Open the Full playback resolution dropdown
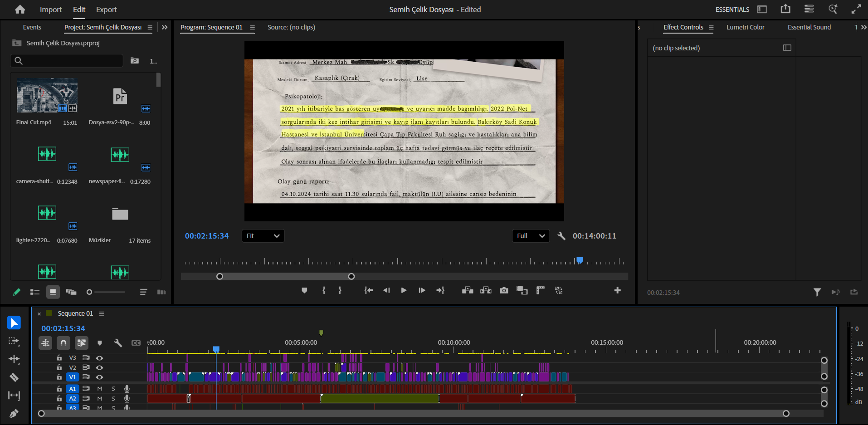Screen dimensions: 868x425 pos(531,236)
